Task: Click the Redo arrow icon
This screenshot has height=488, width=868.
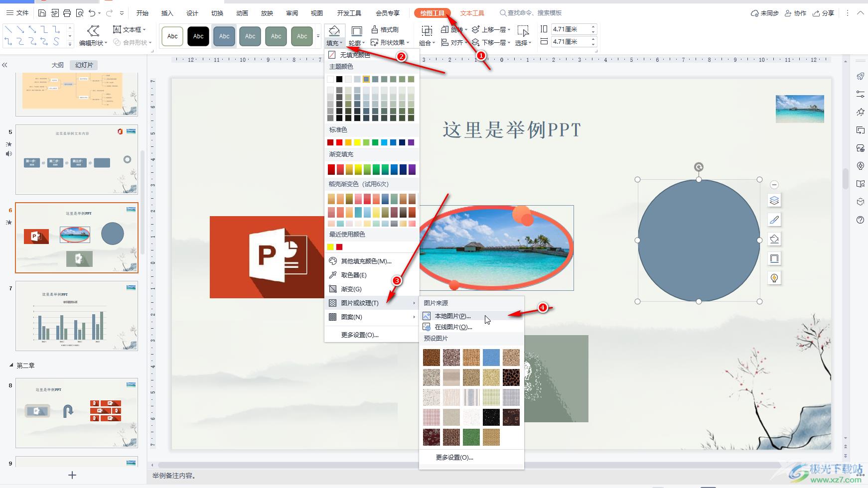Action: click(109, 13)
